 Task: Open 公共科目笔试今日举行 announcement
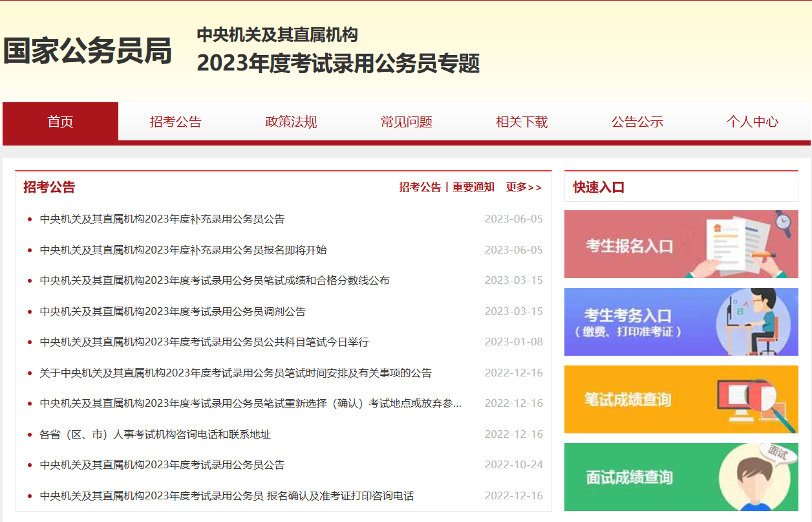point(204,342)
